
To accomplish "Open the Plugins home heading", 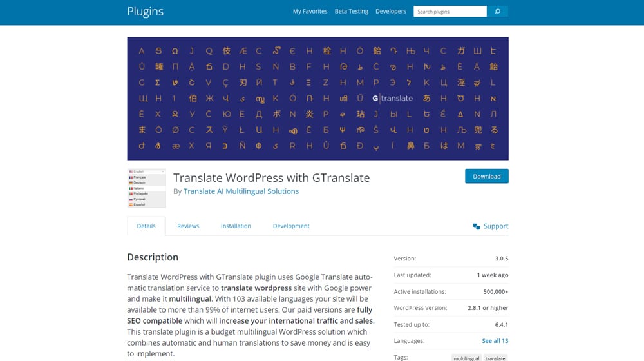I will 145,12.
